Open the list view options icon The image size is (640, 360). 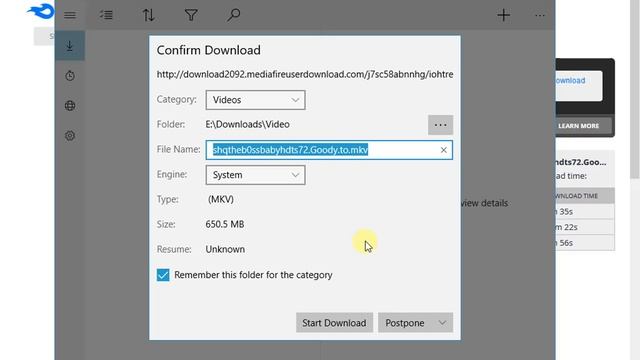click(106, 15)
